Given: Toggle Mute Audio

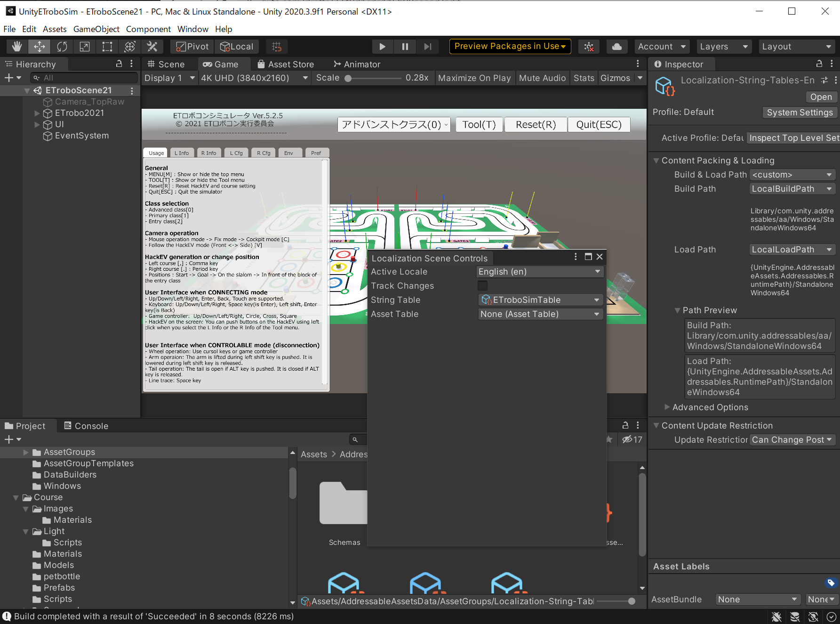Looking at the screenshot, I should pos(542,78).
